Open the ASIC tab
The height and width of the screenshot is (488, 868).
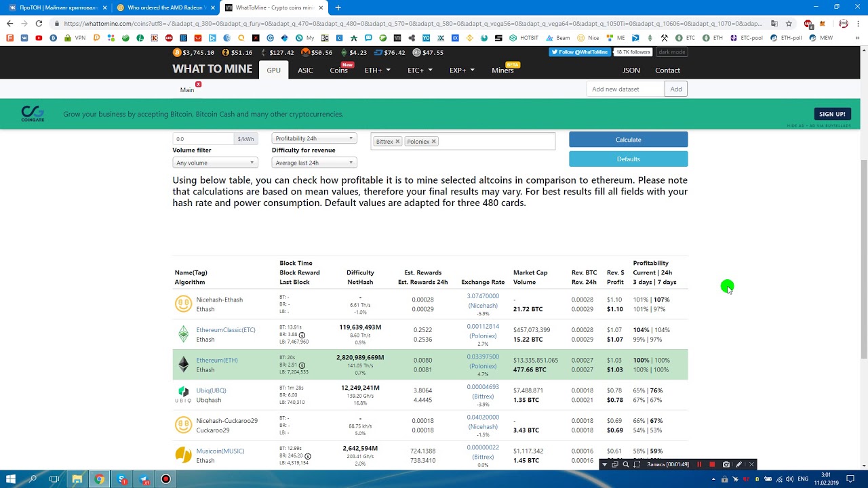coord(305,70)
